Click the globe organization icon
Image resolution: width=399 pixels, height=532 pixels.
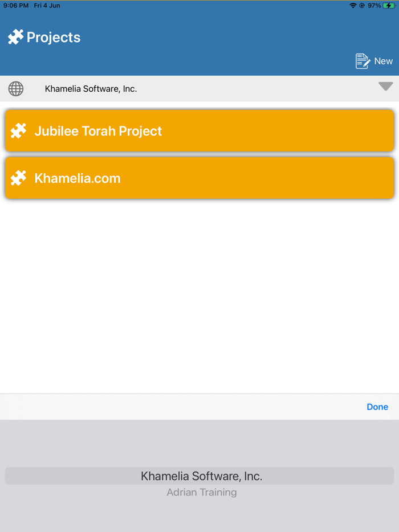pos(16,89)
